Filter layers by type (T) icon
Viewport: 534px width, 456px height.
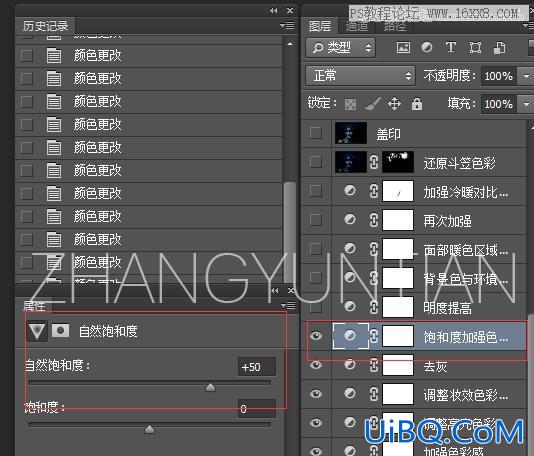point(451,47)
